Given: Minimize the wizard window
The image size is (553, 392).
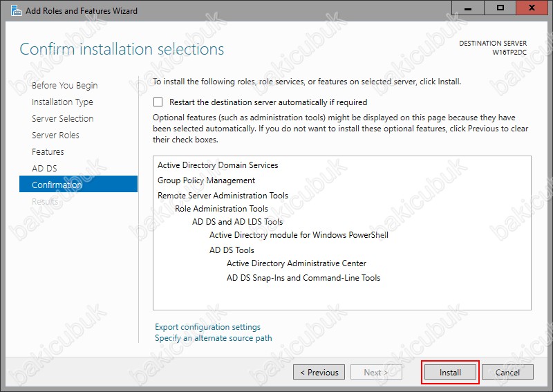Looking at the screenshot, I should [x=468, y=8].
